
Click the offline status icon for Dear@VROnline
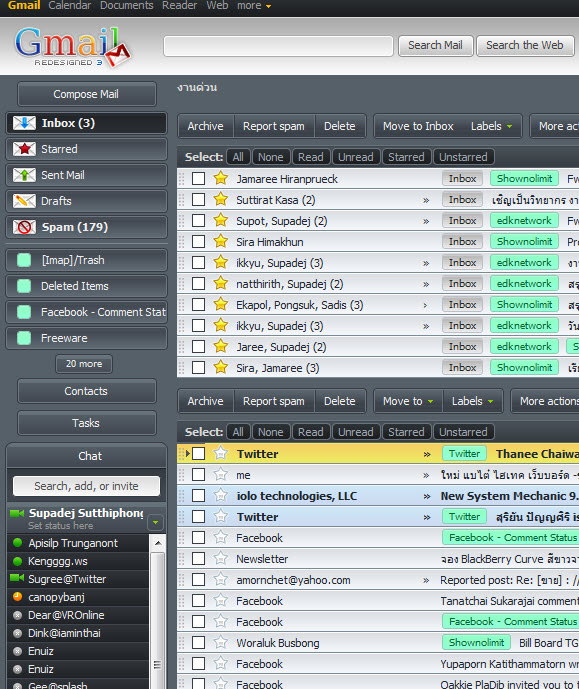coord(18,615)
